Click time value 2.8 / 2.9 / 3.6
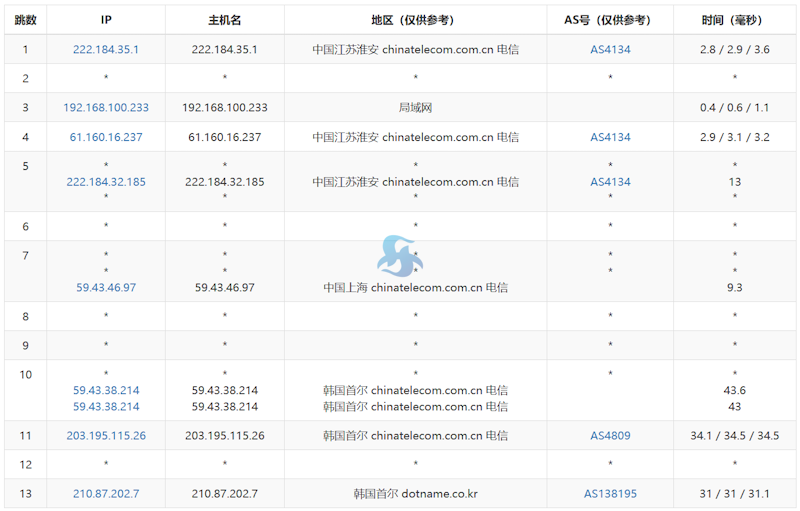 tap(735, 49)
